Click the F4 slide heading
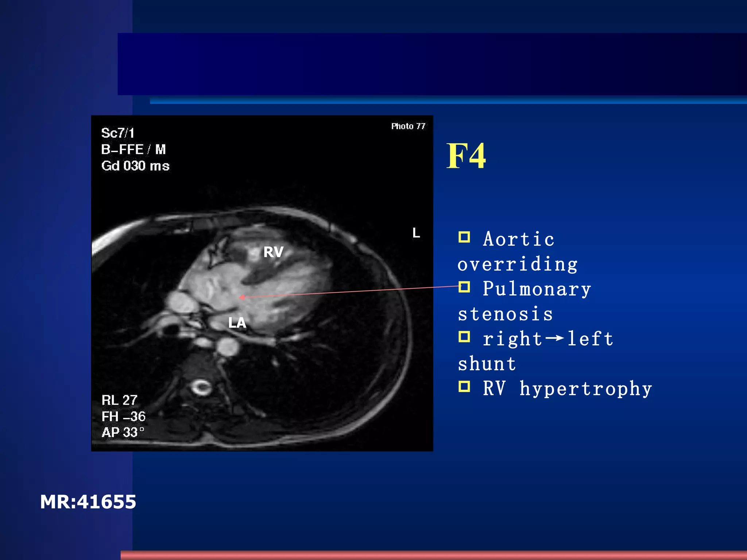The width and height of the screenshot is (747, 560). [466, 156]
